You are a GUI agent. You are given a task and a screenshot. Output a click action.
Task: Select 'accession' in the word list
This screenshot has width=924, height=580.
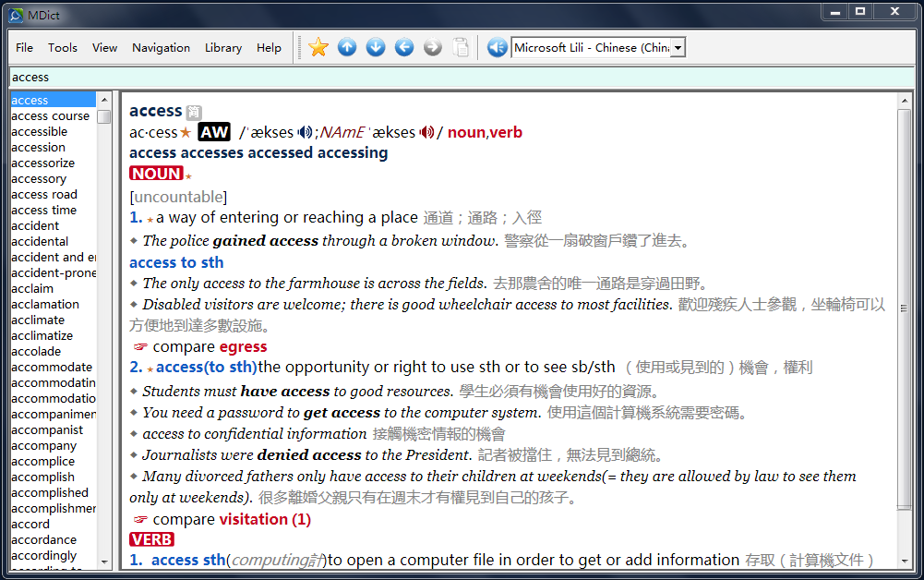coord(38,148)
